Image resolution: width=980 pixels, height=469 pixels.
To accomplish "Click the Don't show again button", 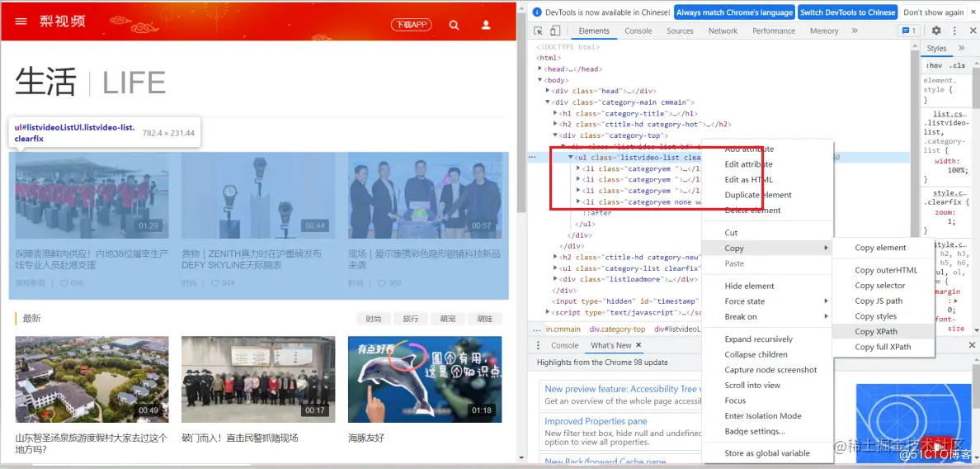I will point(934,12).
